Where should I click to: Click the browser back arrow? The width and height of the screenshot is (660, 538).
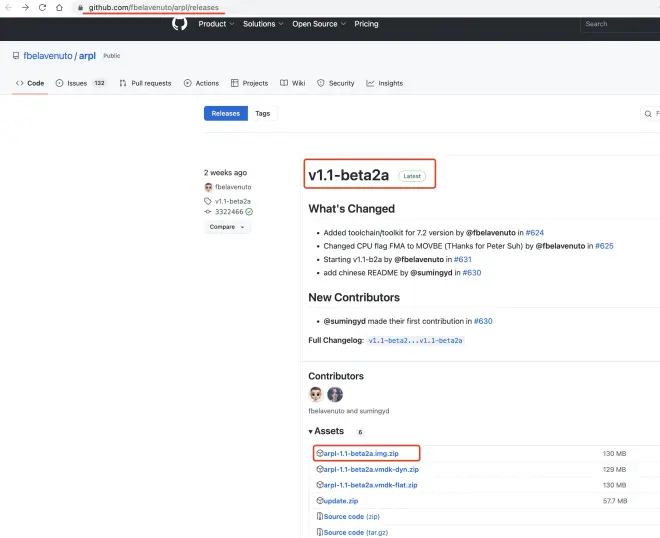8,8
